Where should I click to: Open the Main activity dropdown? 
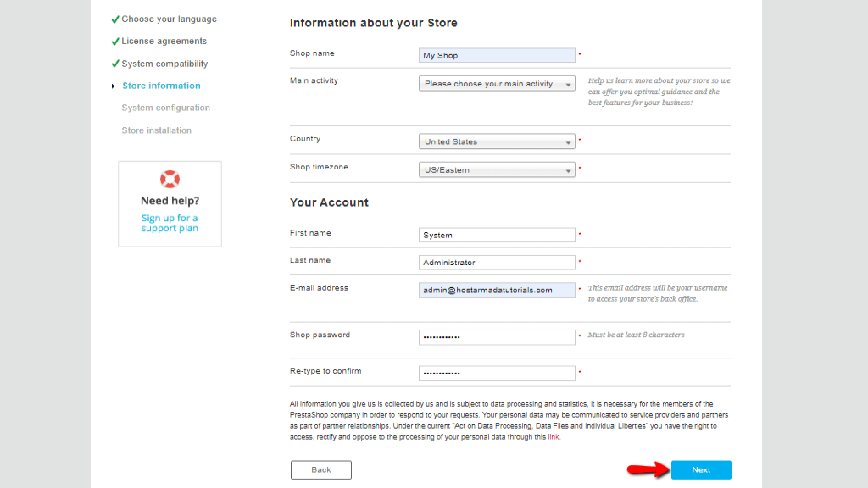tap(497, 84)
